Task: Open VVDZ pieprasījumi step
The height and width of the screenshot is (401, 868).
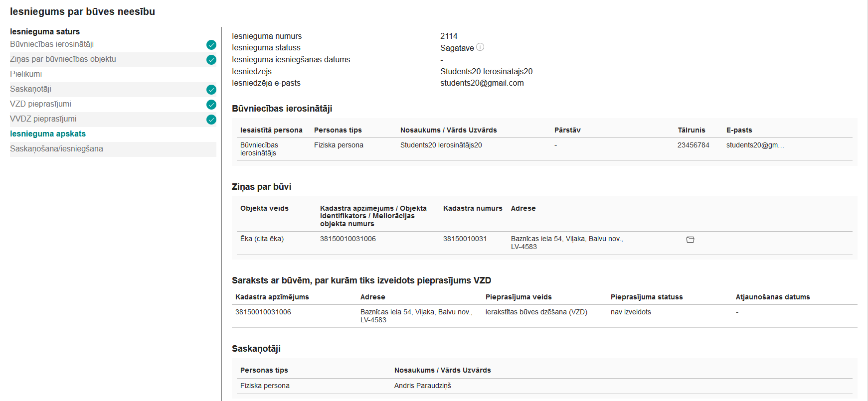Action: (x=43, y=119)
